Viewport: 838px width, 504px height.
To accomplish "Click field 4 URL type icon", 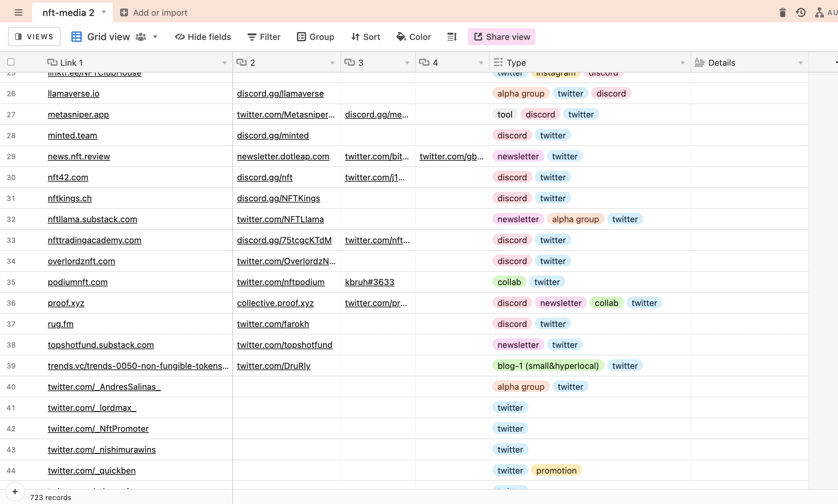I will click(424, 62).
